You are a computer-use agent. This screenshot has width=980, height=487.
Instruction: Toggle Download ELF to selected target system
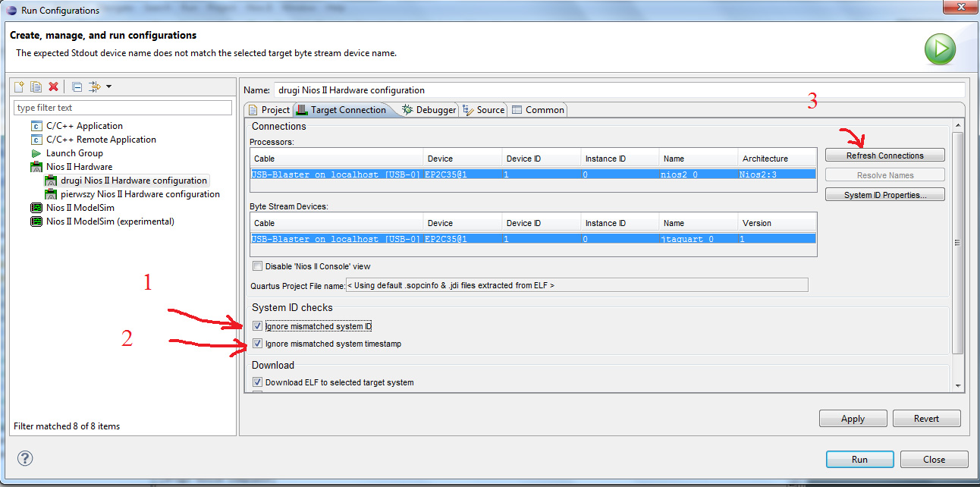257,382
